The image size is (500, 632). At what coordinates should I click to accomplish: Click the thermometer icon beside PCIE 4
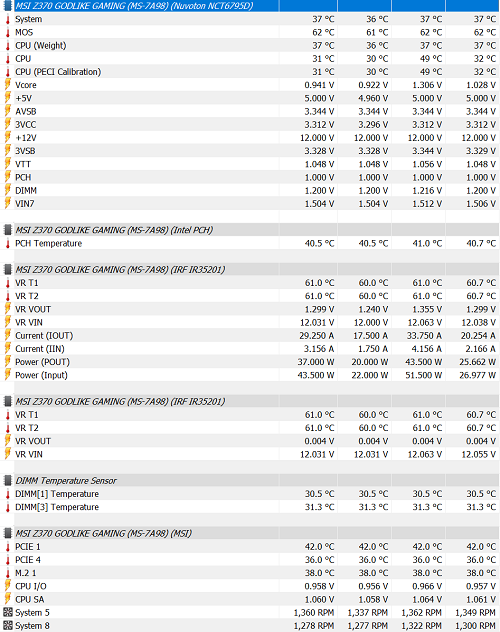(7, 560)
